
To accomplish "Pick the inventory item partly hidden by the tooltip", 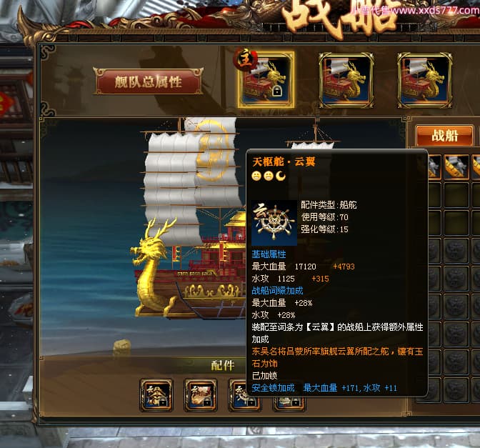I will [x=434, y=167].
